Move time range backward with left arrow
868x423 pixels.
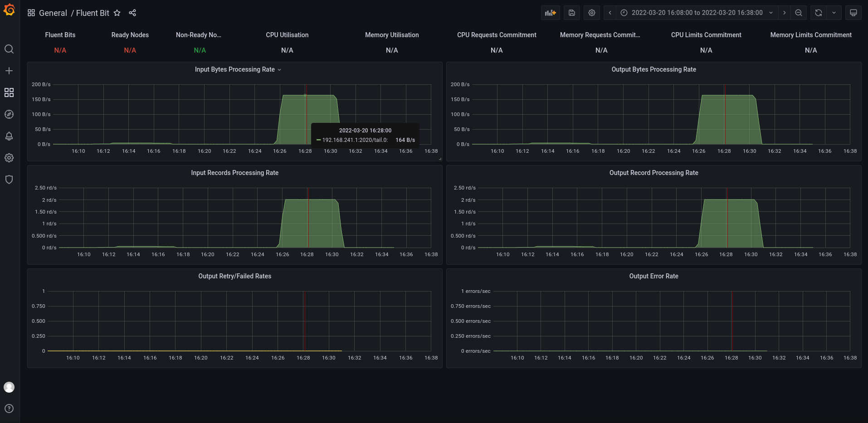(x=610, y=13)
